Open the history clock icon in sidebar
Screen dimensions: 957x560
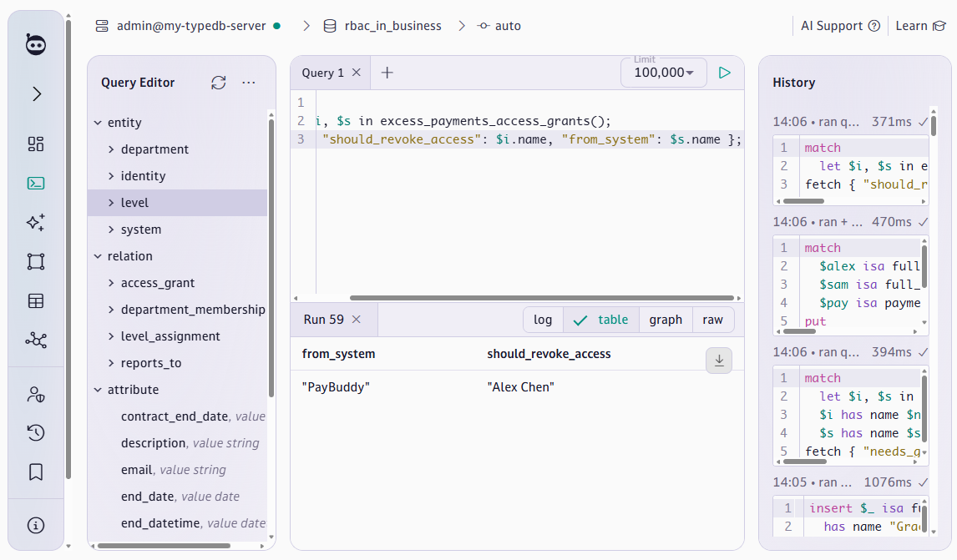[x=36, y=432]
